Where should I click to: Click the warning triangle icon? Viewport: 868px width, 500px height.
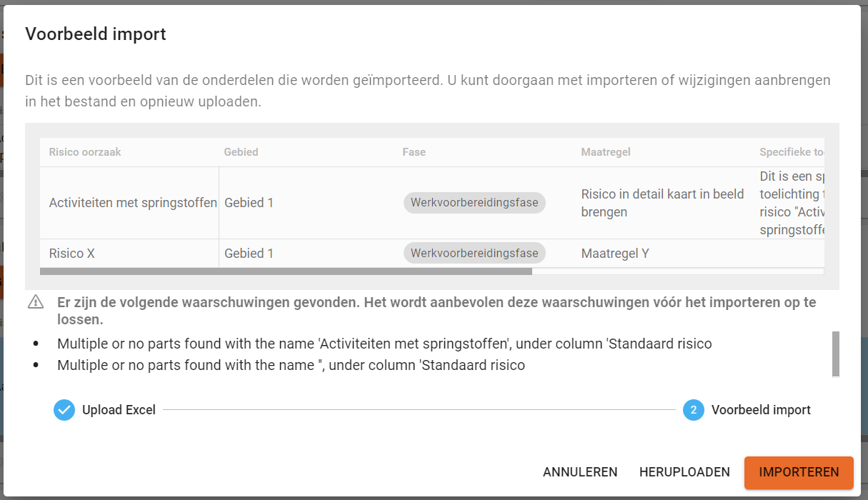pyautogui.click(x=36, y=303)
